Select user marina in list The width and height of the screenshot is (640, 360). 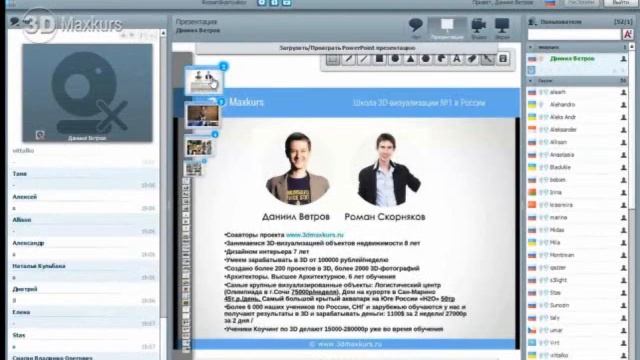(x=578, y=218)
